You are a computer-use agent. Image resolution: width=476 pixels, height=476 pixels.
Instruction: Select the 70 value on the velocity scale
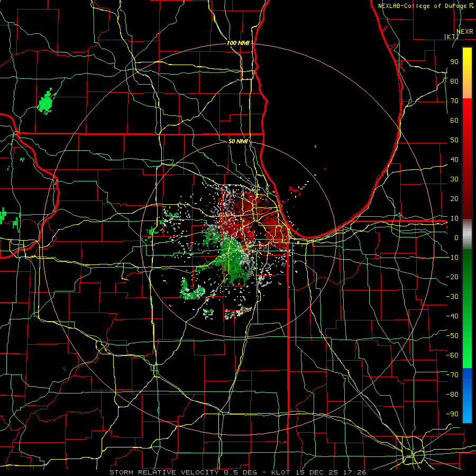click(454, 101)
